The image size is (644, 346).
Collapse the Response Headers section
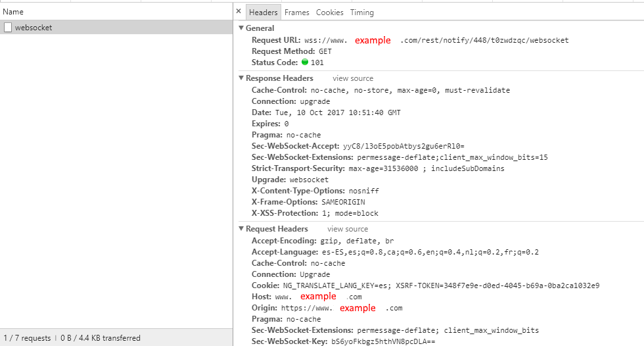click(241, 78)
